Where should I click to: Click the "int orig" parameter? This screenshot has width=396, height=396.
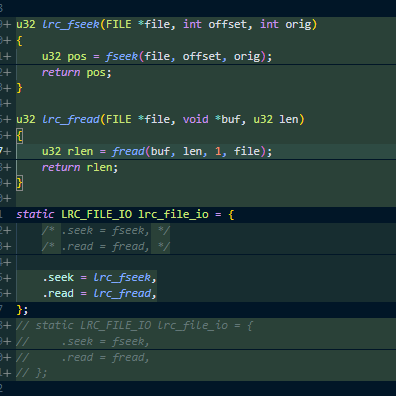(x=285, y=25)
